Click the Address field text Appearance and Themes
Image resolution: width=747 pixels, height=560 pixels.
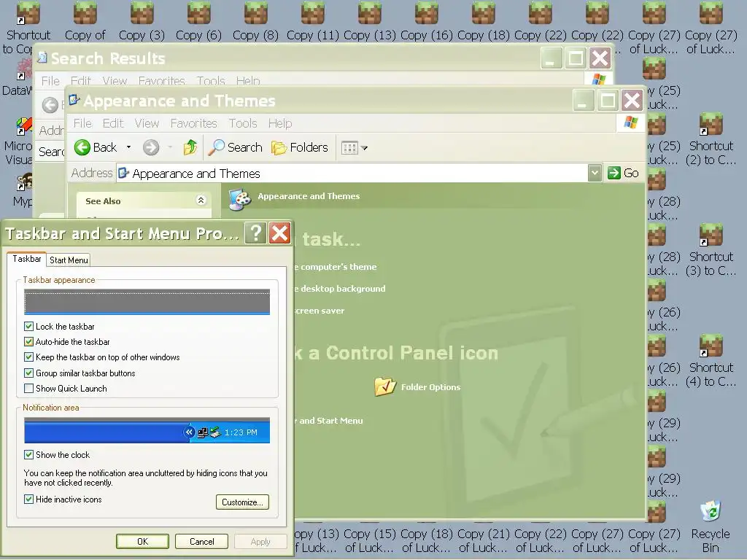(x=196, y=174)
